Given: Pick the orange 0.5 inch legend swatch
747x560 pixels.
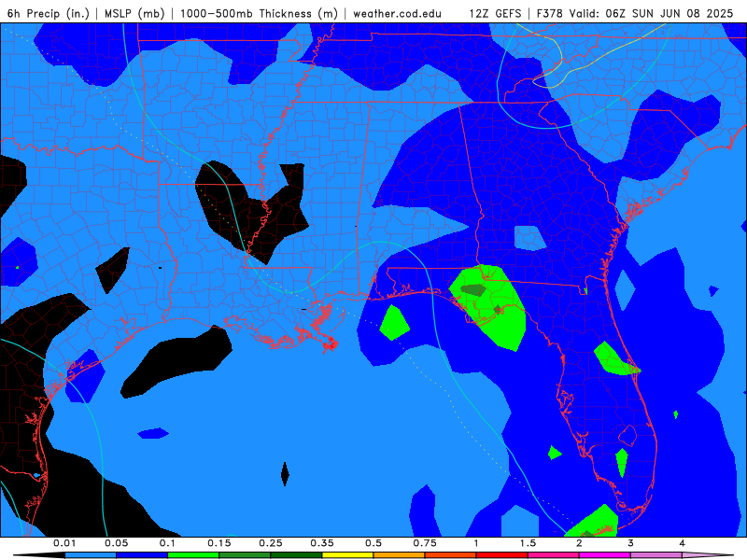Looking at the screenshot, I should [x=400, y=555].
